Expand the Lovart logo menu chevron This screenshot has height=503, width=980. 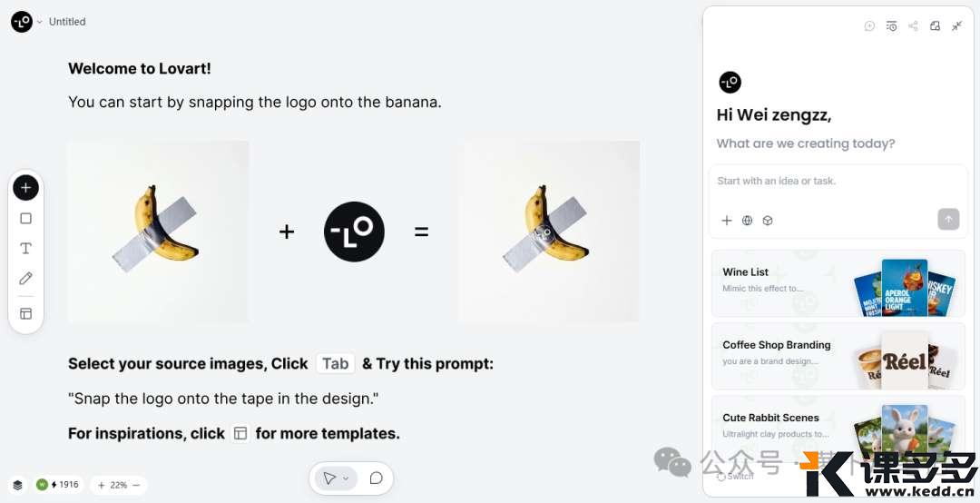pyautogui.click(x=39, y=22)
